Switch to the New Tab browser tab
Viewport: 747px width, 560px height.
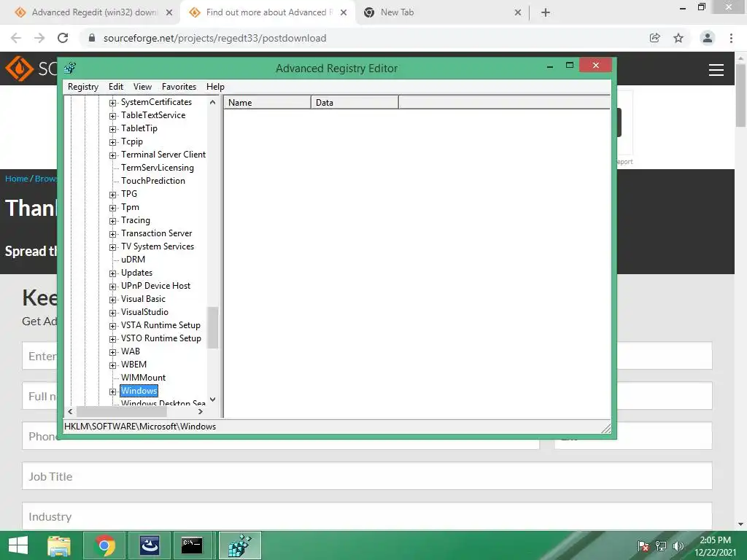397,12
